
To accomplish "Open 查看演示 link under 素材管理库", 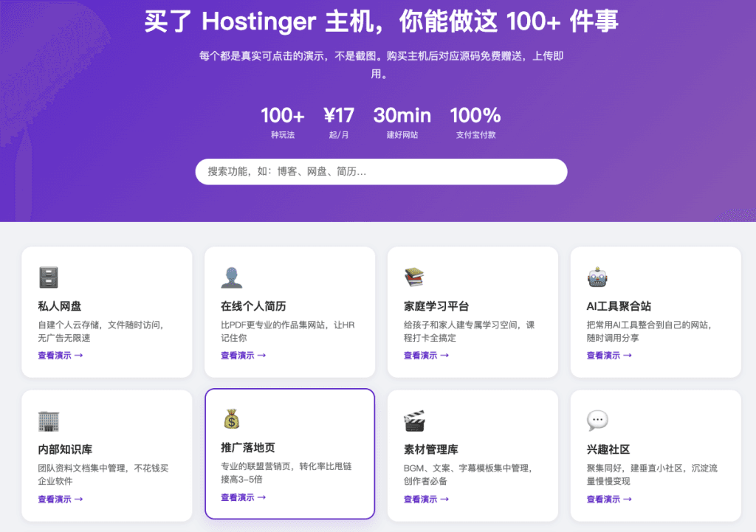I will pos(426,500).
